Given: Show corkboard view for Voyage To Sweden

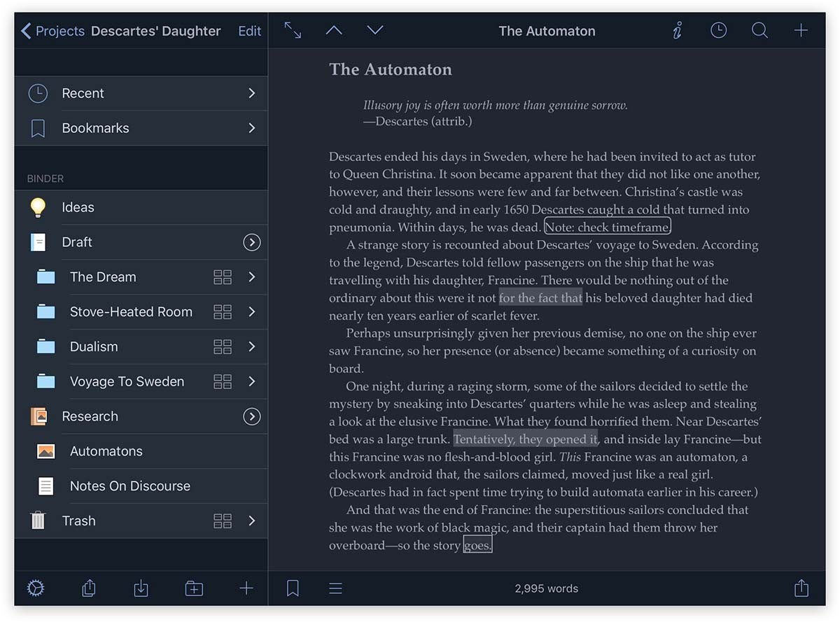Looking at the screenshot, I should 223,381.
